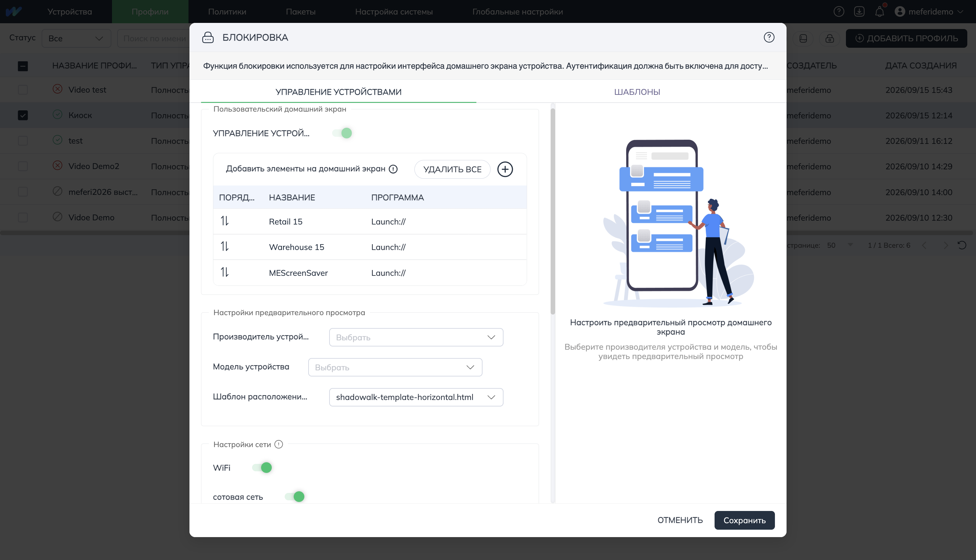976x560 pixels.
Task: Click the info icon beside Настройки сети
Action: pyautogui.click(x=279, y=444)
